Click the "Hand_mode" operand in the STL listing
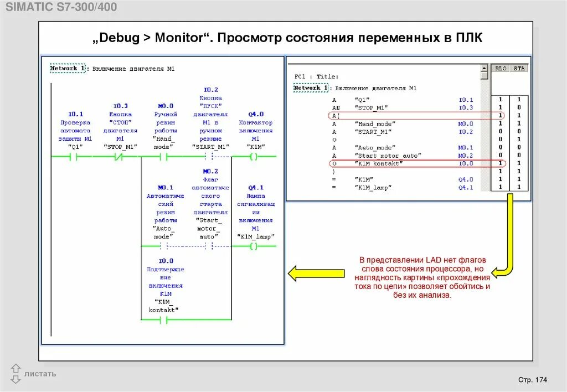 (375, 123)
